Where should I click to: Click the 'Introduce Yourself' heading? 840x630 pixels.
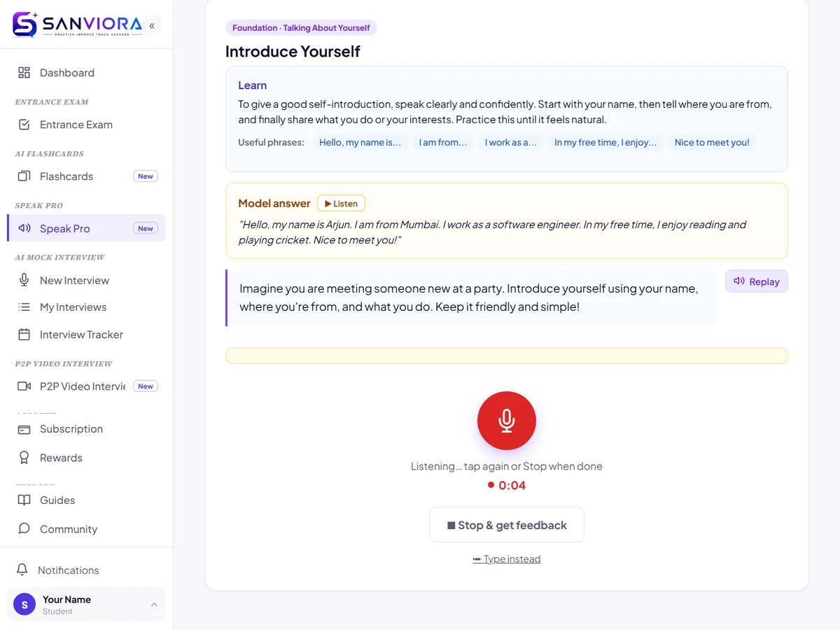coord(293,52)
